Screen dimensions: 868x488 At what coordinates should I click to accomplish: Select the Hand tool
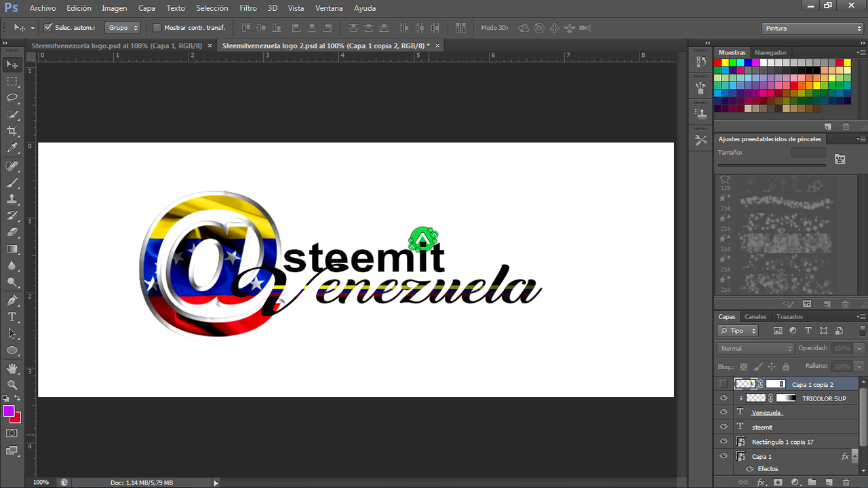[x=12, y=369]
